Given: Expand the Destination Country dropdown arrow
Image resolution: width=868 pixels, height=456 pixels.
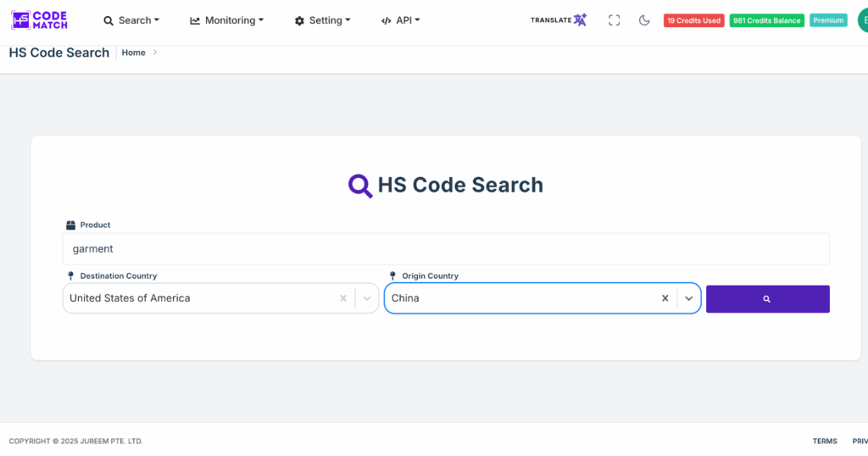Looking at the screenshot, I should 367,298.
